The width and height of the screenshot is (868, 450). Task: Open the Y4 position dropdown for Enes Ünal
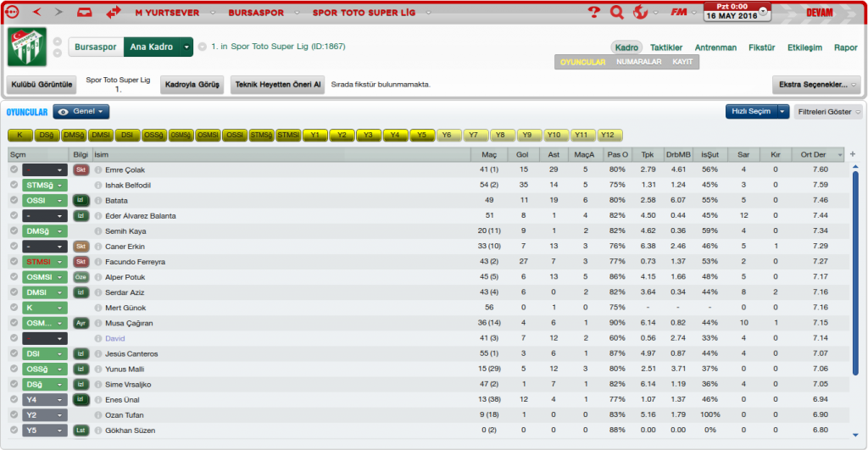tap(45, 400)
